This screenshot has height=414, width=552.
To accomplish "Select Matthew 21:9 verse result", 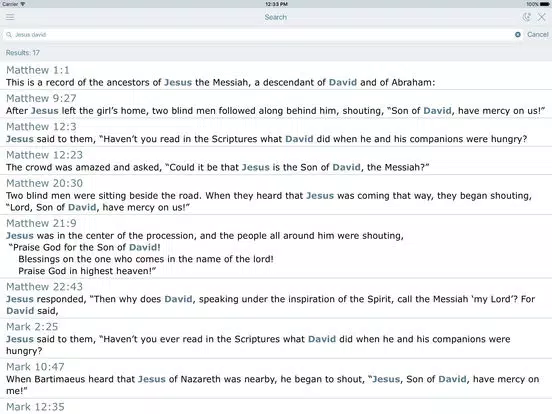I will (276, 246).
